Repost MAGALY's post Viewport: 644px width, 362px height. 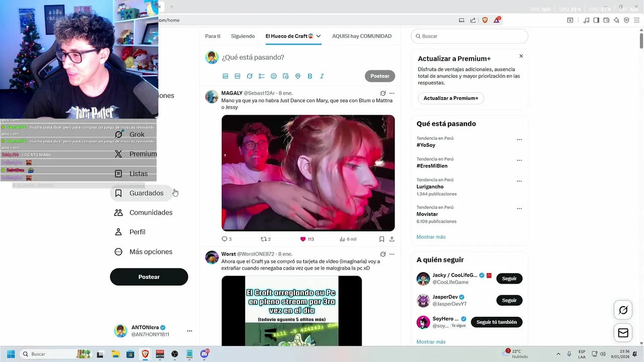[x=266, y=239]
